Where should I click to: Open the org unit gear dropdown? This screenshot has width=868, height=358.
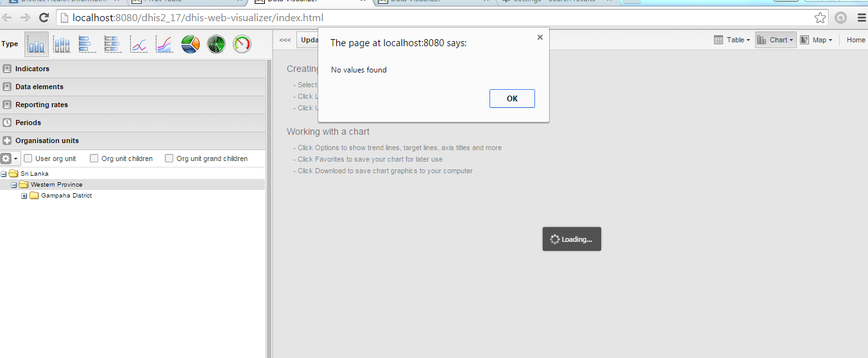coord(10,158)
